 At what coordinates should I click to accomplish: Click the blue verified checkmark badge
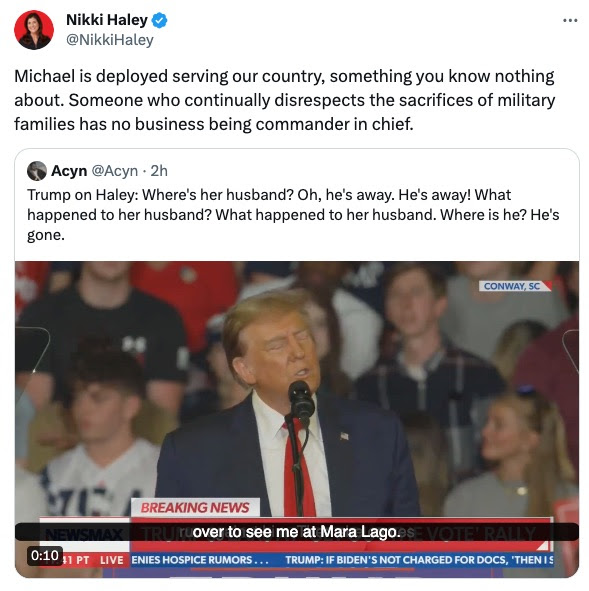coord(159,20)
